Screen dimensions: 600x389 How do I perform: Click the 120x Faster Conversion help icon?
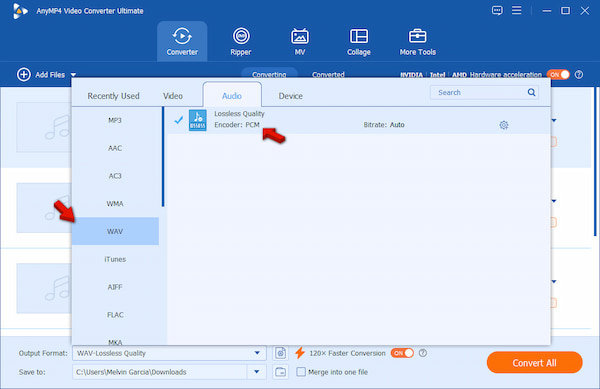pyautogui.click(x=423, y=353)
